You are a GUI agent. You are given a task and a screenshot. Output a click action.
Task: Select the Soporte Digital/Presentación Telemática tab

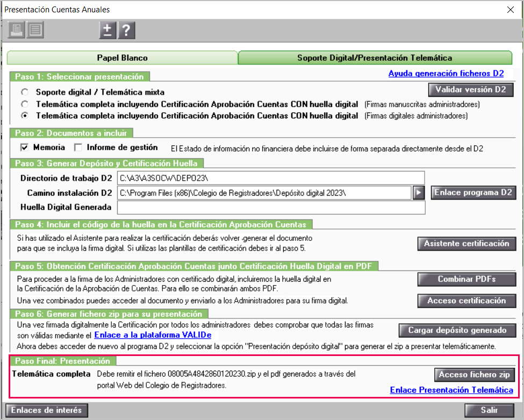point(375,58)
